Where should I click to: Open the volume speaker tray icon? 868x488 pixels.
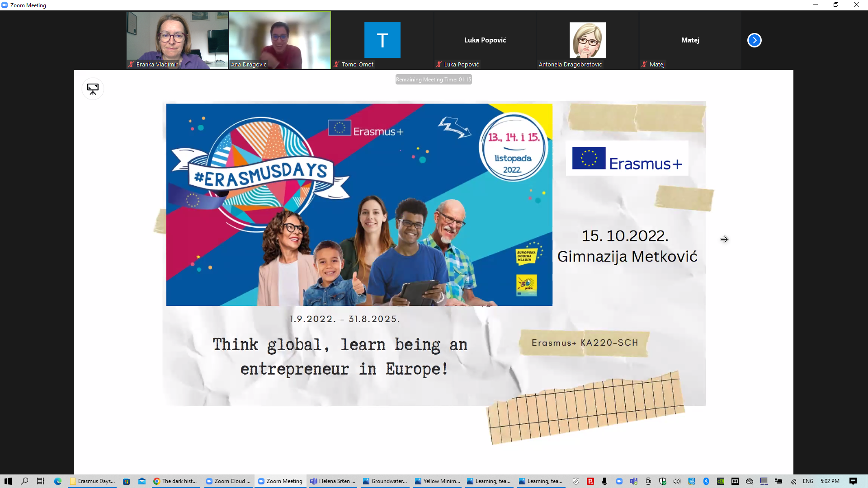677,481
